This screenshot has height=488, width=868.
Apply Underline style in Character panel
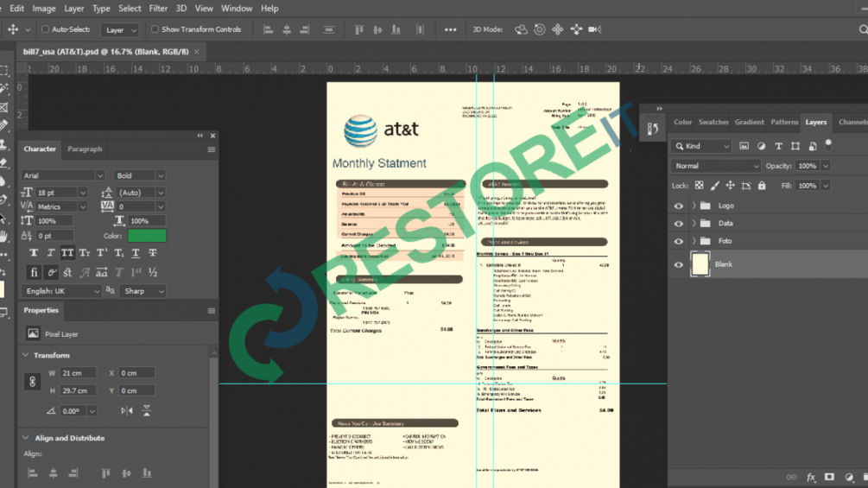coord(136,253)
